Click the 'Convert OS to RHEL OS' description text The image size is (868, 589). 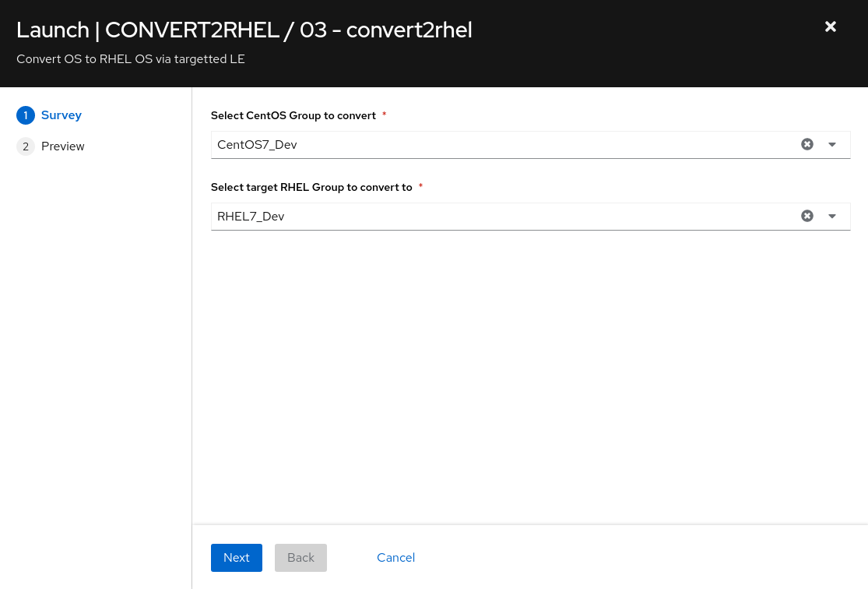point(131,59)
